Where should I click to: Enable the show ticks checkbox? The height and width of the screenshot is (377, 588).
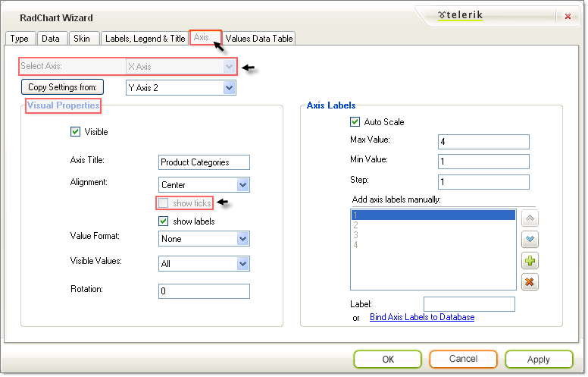coord(164,203)
